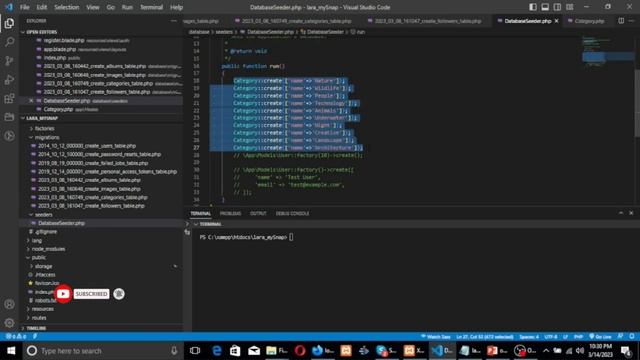Switch to create_followers_table.php editor tab
Viewport: 640px width, 360px height.
point(427,21)
